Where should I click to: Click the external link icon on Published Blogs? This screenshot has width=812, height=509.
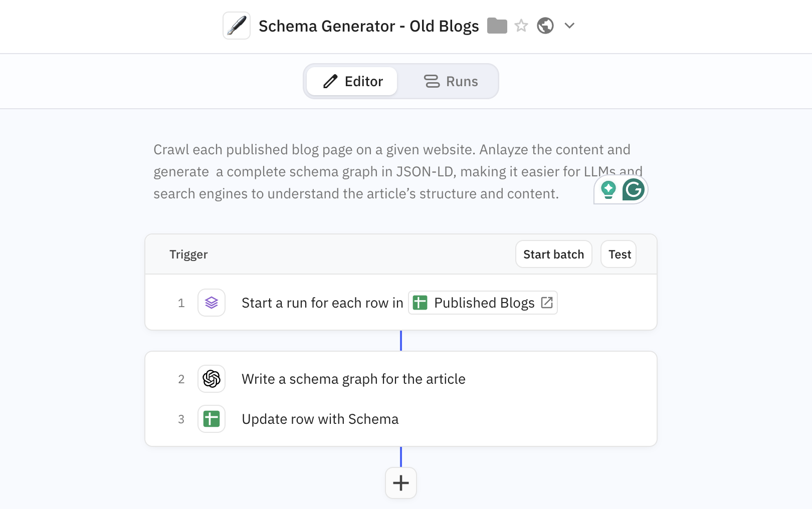coord(547,302)
